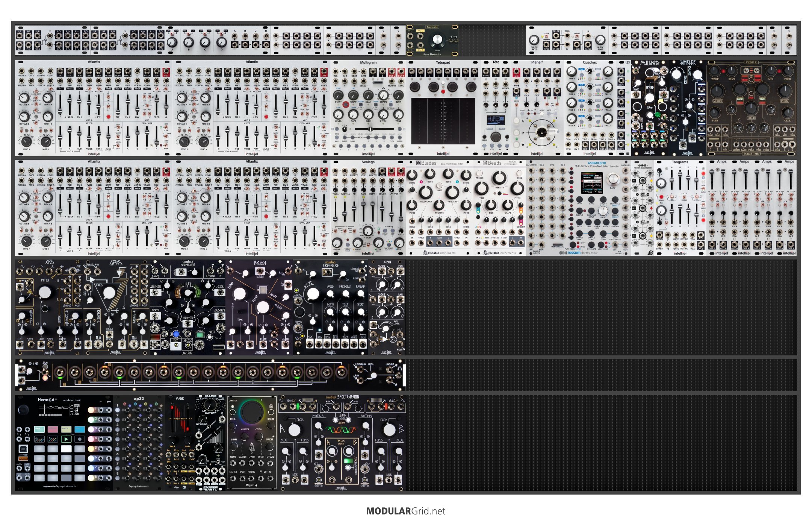The height and width of the screenshot is (519, 812).
Task: Click the SHIFT button on Blades
Action: click(x=439, y=186)
